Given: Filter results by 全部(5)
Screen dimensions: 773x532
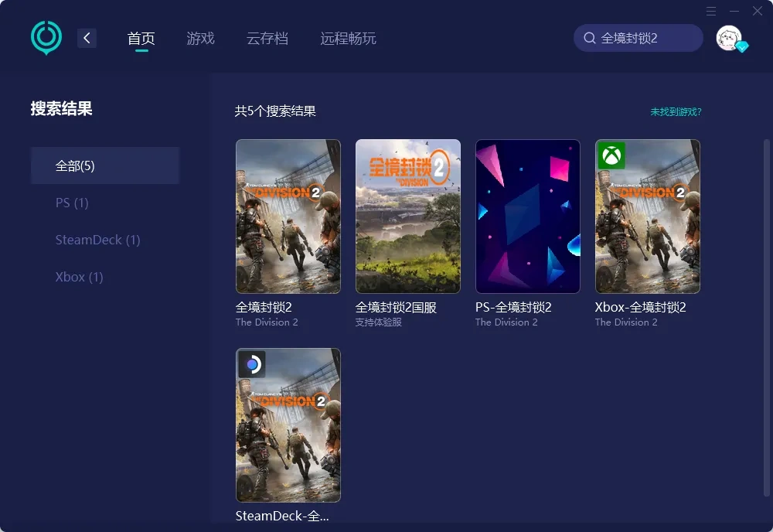Looking at the screenshot, I should [105, 165].
